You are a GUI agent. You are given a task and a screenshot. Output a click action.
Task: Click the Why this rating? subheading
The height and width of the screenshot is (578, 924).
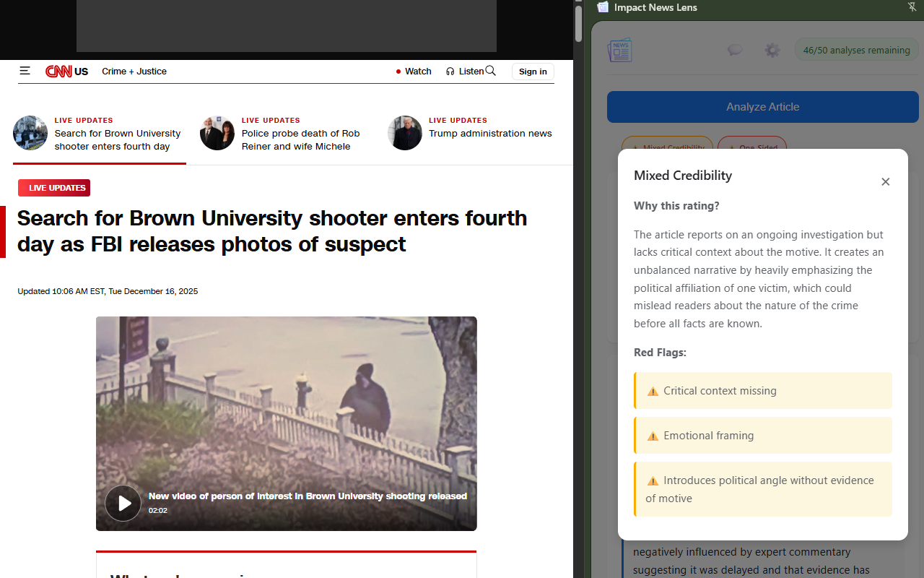click(x=676, y=206)
